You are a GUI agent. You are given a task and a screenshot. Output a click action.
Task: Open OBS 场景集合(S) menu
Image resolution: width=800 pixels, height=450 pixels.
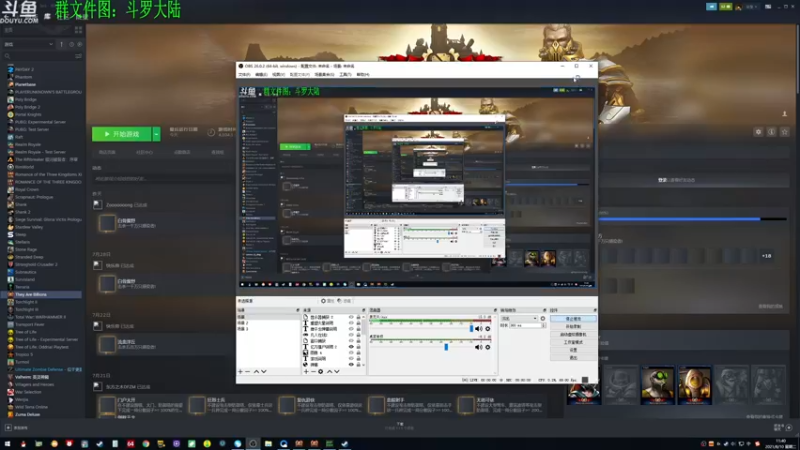pos(324,74)
